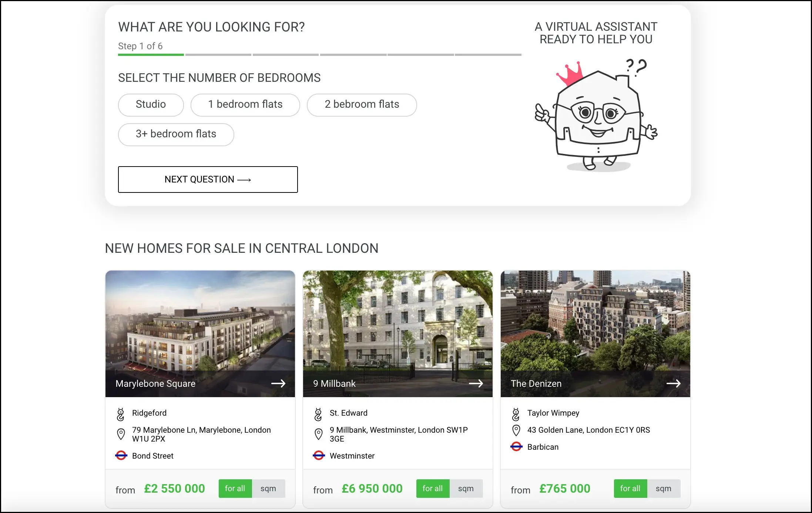Click the arrow icon on Marylebone Square card
The image size is (812, 513).
click(x=278, y=383)
